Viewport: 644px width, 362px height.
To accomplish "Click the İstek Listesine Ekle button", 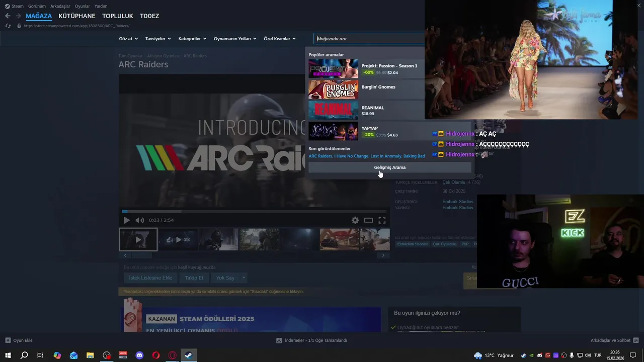I will coord(150,278).
